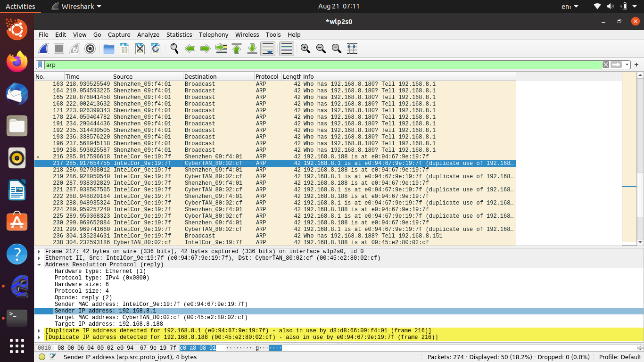Expand duplicate IP warning for 192.168.8.188
Image resolution: width=644 pixels, height=362 pixels.
39,337
